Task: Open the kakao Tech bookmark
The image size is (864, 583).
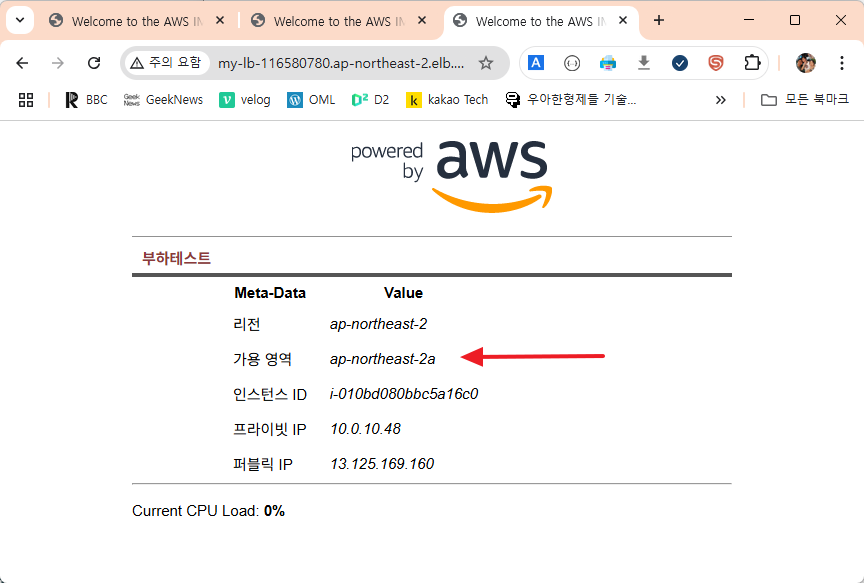Action: pyautogui.click(x=447, y=100)
